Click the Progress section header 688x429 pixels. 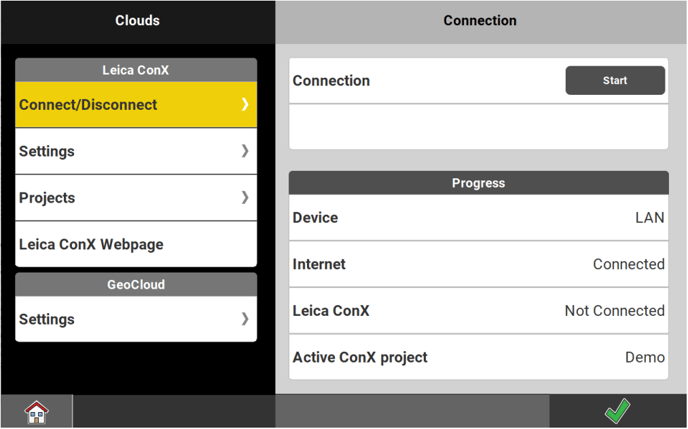click(478, 183)
